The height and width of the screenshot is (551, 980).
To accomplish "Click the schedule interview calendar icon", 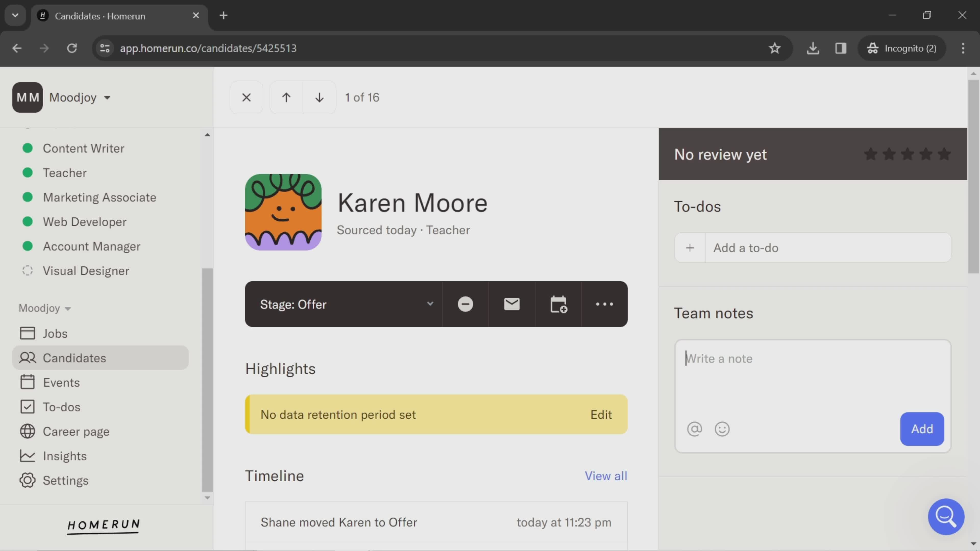I will [559, 304].
